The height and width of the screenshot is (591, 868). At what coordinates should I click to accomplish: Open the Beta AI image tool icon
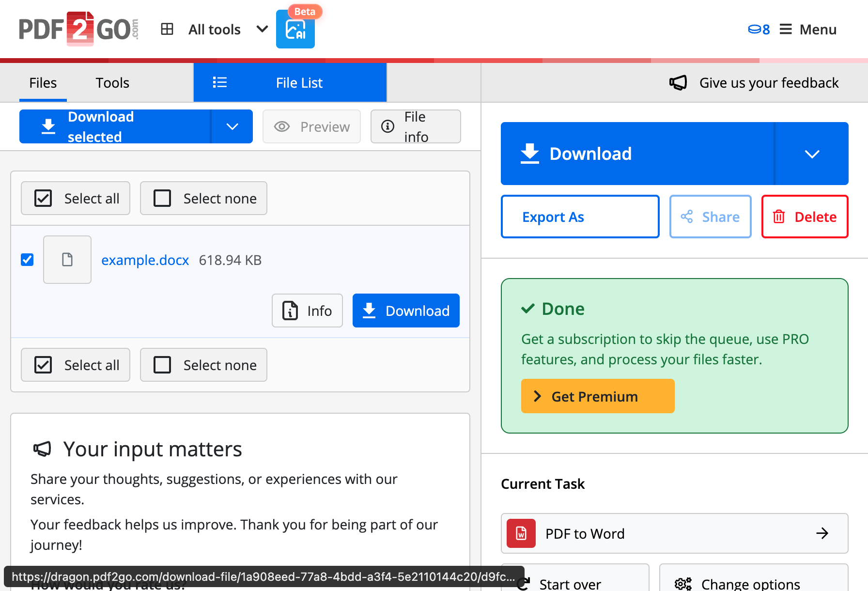click(x=295, y=30)
